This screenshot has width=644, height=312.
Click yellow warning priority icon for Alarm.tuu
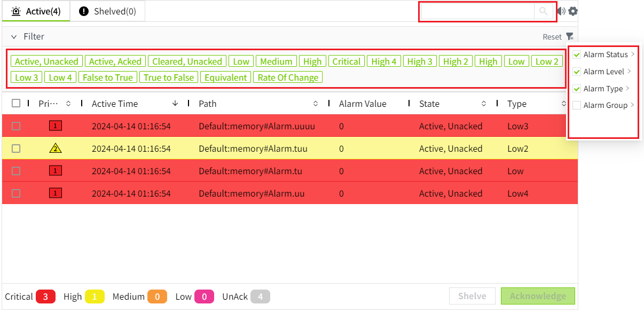click(x=56, y=149)
